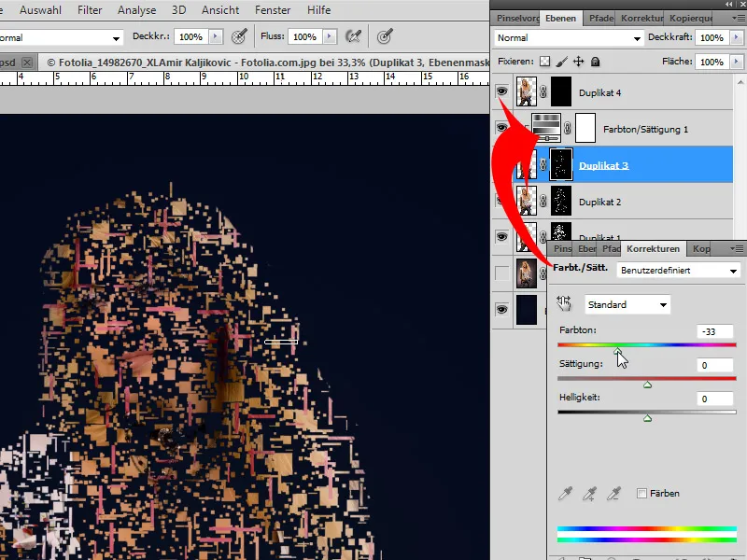Image resolution: width=747 pixels, height=560 pixels.
Task: Select the add-to-sample eyedropper with plus
Action: click(x=589, y=494)
